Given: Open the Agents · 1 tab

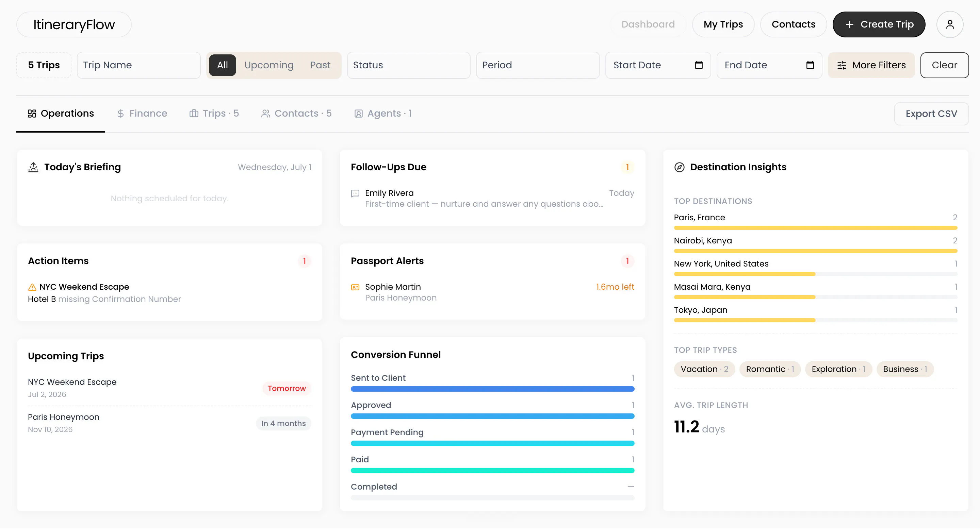Looking at the screenshot, I should [383, 114].
